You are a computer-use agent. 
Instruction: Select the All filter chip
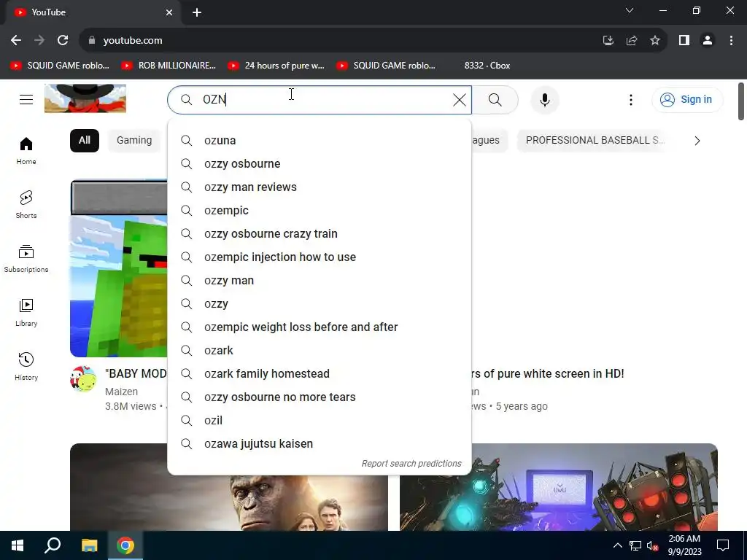pos(85,141)
